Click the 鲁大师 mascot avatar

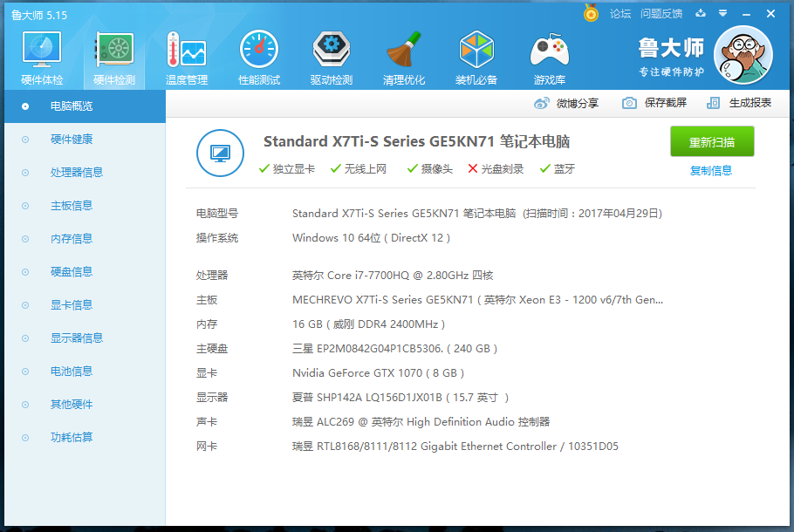743,54
